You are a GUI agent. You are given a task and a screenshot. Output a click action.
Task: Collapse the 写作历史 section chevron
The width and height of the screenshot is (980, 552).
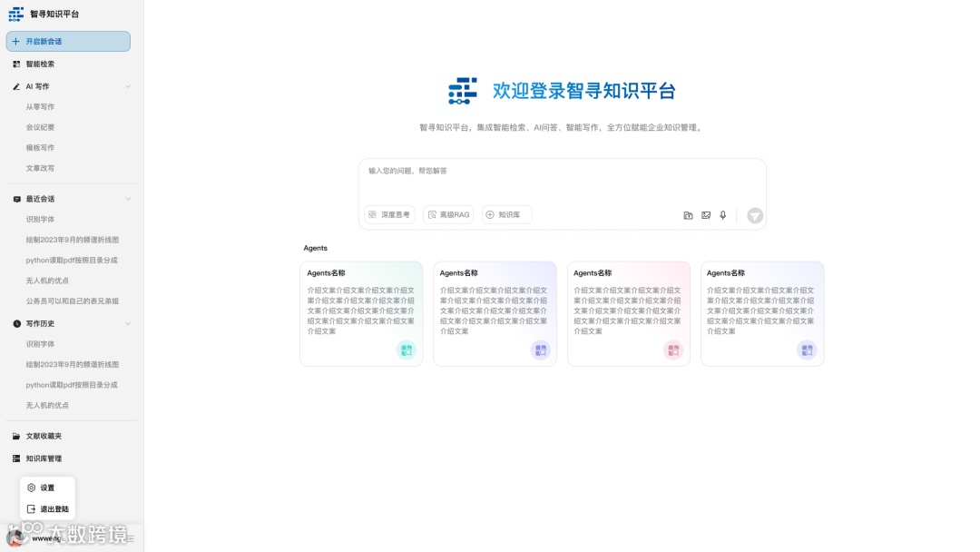click(128, 324)
